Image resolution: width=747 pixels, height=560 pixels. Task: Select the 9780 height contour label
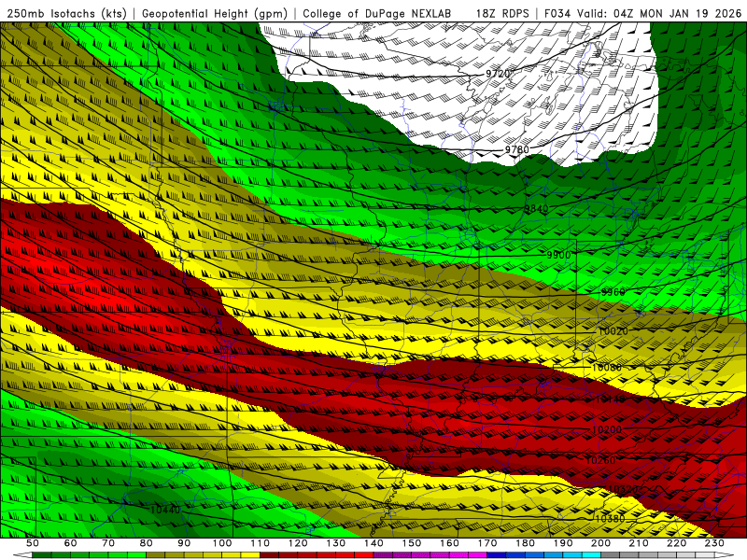[x=517, y=149]
